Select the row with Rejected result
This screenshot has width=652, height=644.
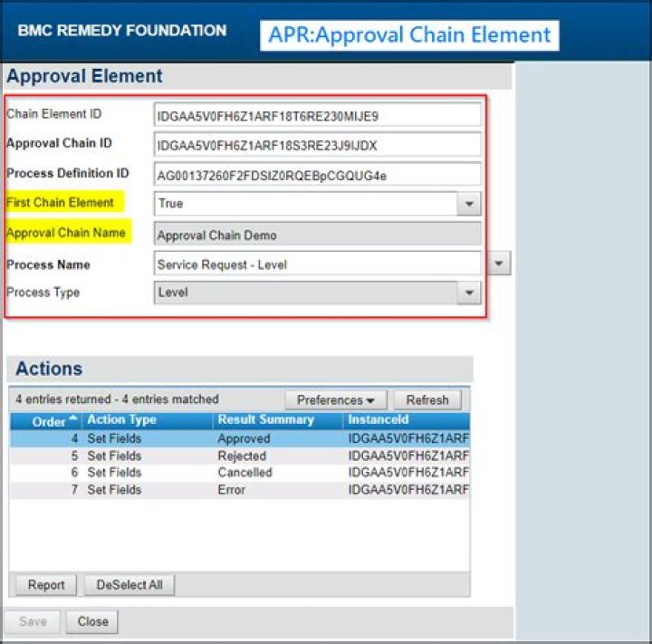[x=240, y=456]
